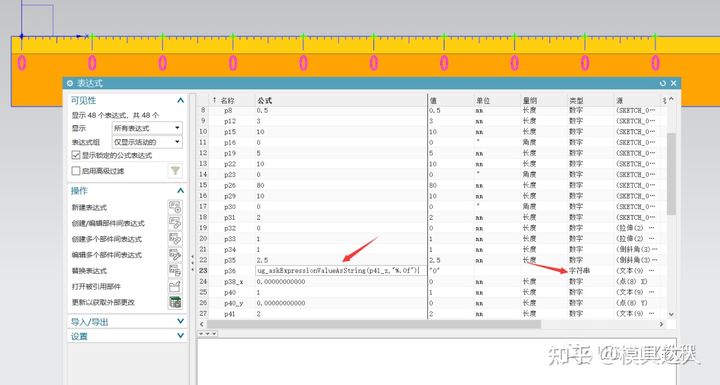720x385 pixels.
Task: Click the 更新以获取外部更改 label
Action: [103, 302]
